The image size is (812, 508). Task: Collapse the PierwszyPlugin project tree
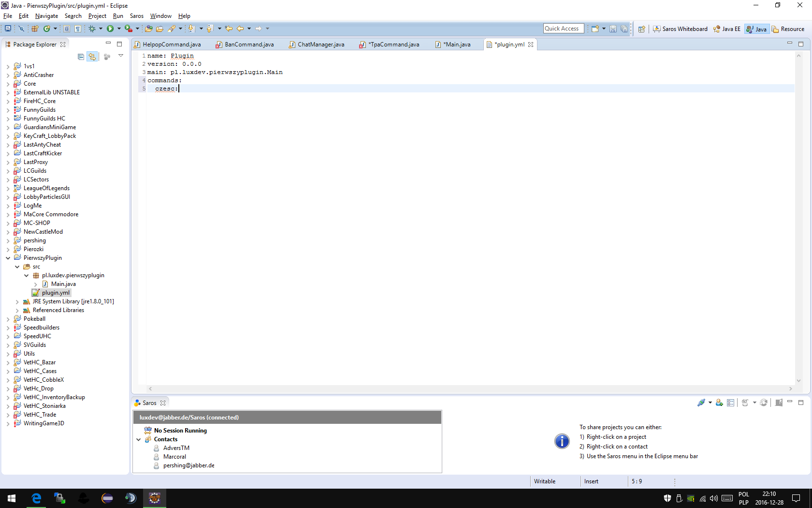pos(8,258)
